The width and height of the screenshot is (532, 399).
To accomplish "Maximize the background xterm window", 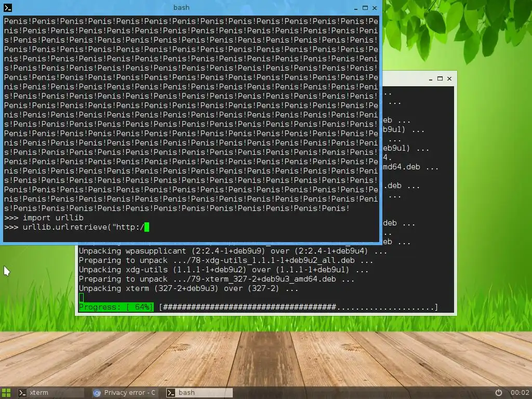I will point(440,78).
